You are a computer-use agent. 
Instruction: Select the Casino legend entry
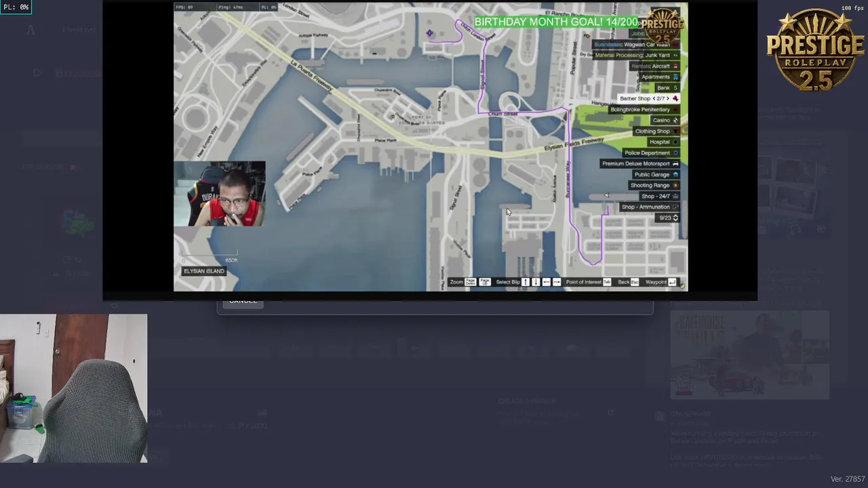point(665,120)
